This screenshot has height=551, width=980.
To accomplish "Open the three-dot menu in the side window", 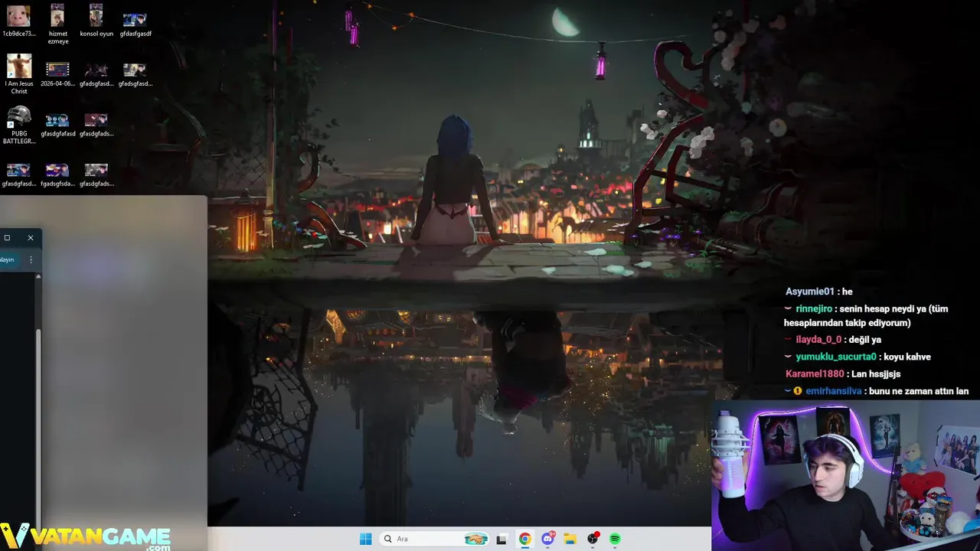I will (31, 259).
